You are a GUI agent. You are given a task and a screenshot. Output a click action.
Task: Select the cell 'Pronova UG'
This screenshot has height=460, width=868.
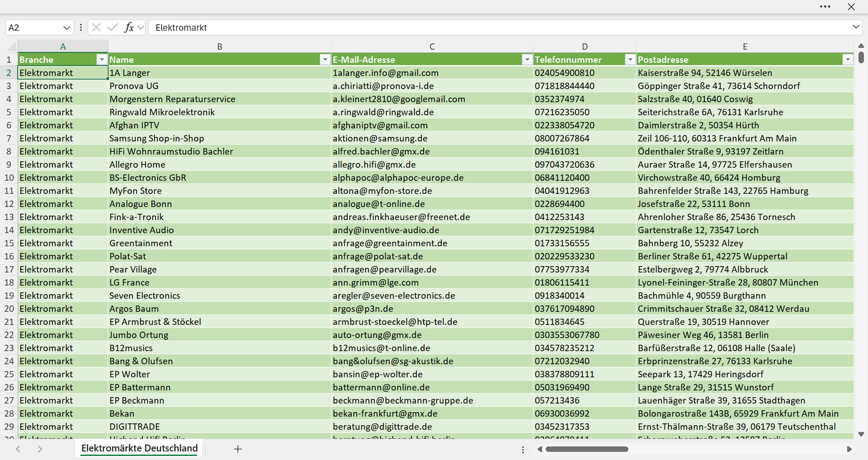[219, 86]
